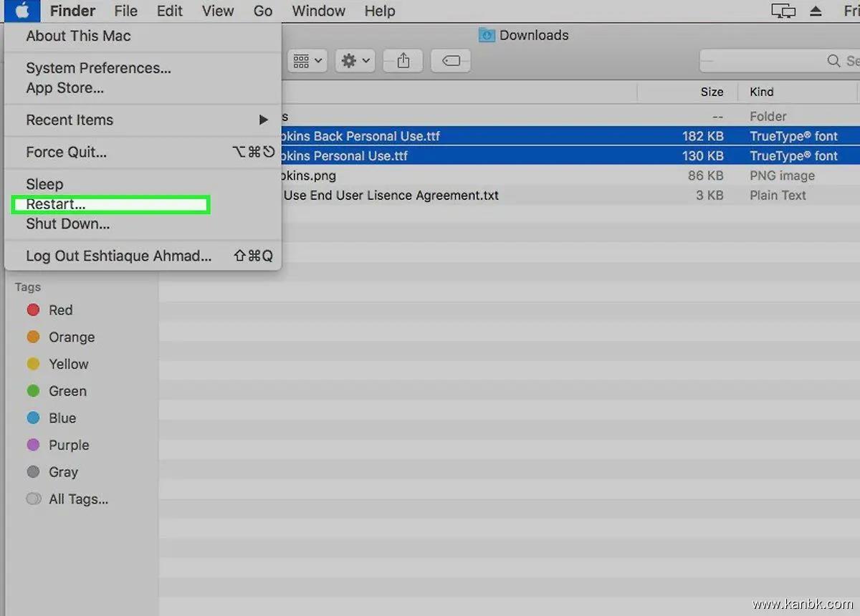Click the Downloads folder icon in title bar
This screenshot has width=860, height=616.
coord(487,35)
